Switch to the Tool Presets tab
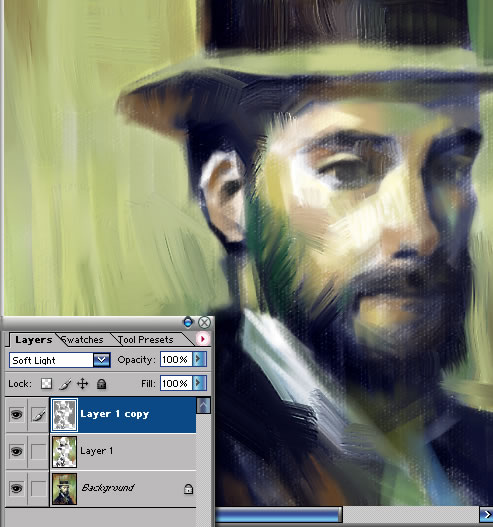The height and width of the screenshot is (527, 493). [x=145, y=339]
